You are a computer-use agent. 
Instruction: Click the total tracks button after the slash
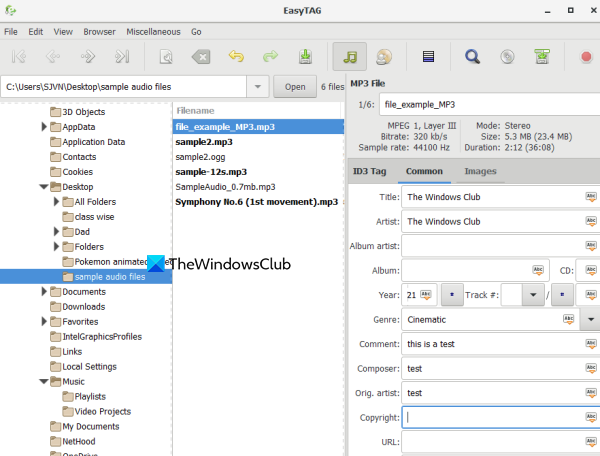pyautogui.click(x=562, y=295)
